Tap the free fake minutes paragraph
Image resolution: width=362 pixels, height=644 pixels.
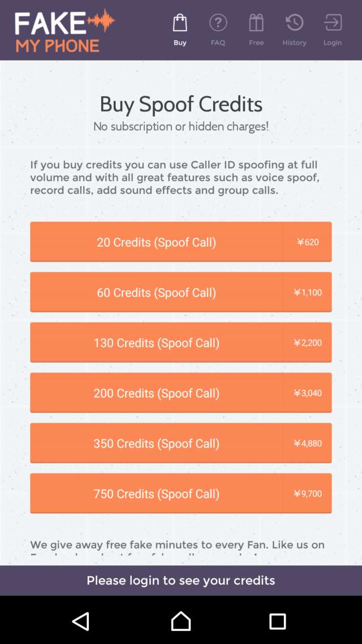click(178, 546)
